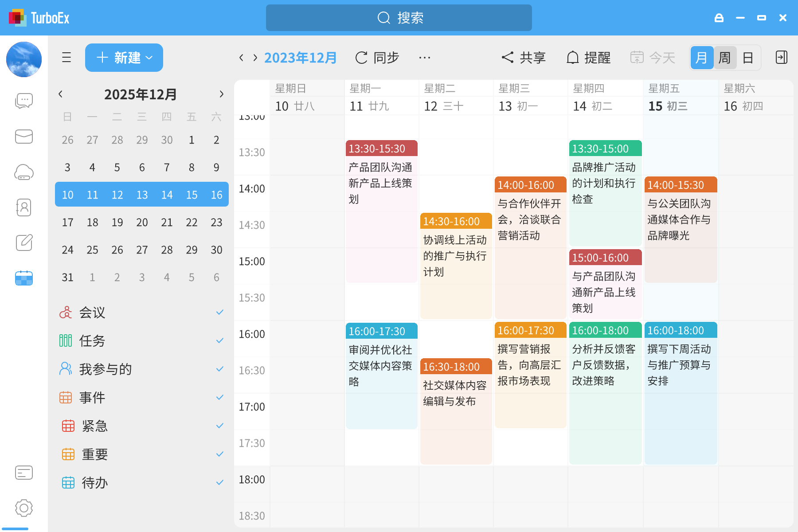Open the settings gear
This screenshot has height=532, width=798.
click(24, 508)
